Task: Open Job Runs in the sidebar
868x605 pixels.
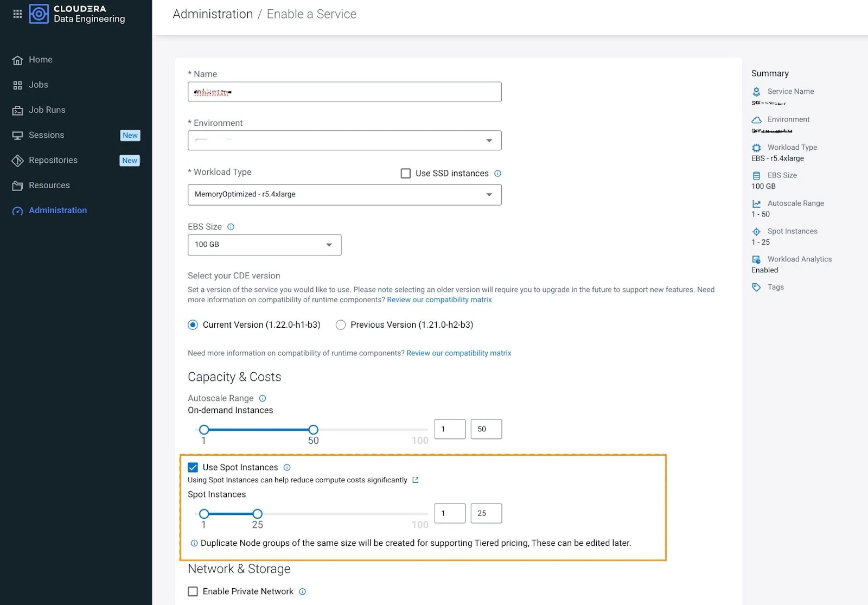Action: tap(47, 110)
